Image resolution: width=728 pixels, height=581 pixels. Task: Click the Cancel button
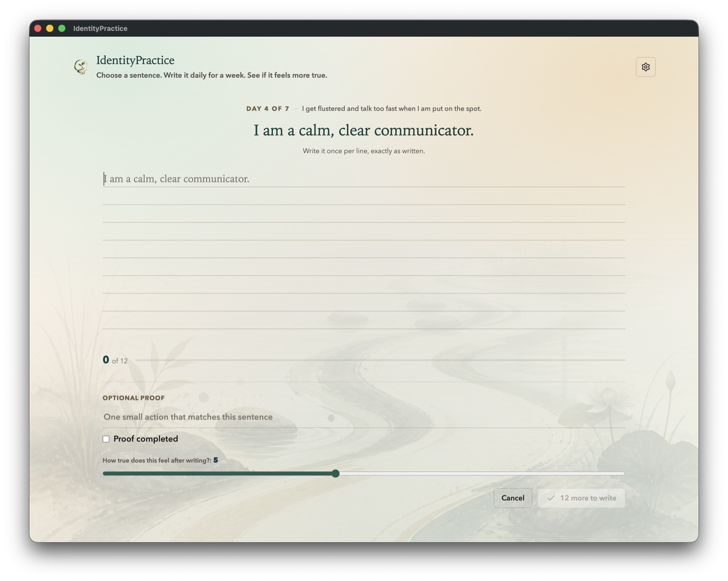tap(513, 498)
